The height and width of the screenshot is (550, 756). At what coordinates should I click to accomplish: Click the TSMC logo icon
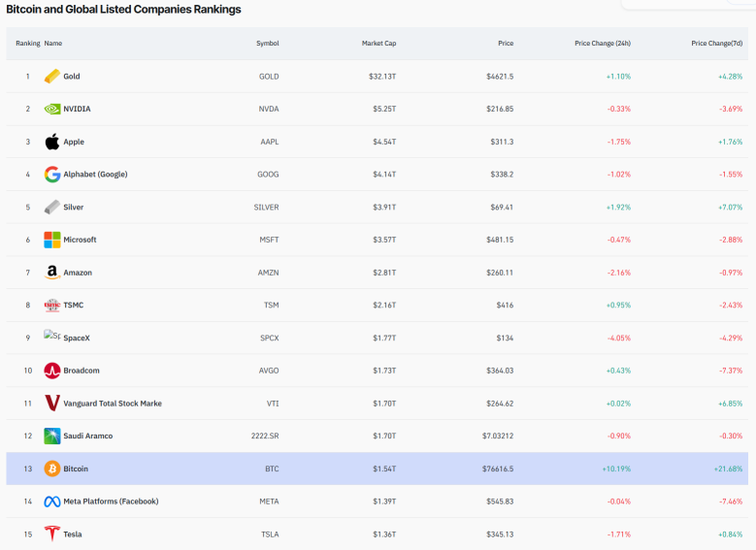52,306
